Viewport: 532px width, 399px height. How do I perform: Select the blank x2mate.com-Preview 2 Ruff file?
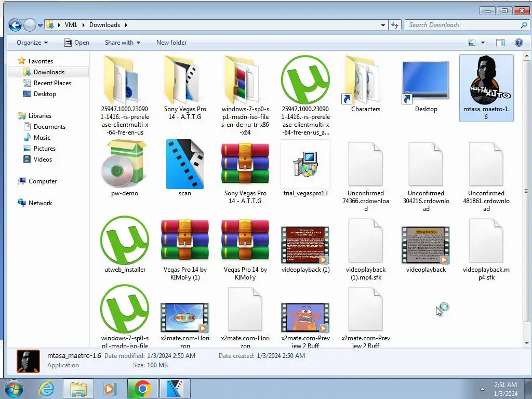pyautogui.click(x=365, y=309)
